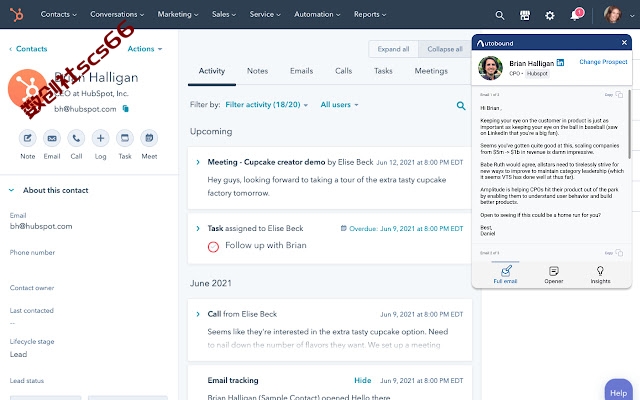Open the account menu chevron beside avatar
The height and width of the screenshot is (400, 640).
point(632,16)
